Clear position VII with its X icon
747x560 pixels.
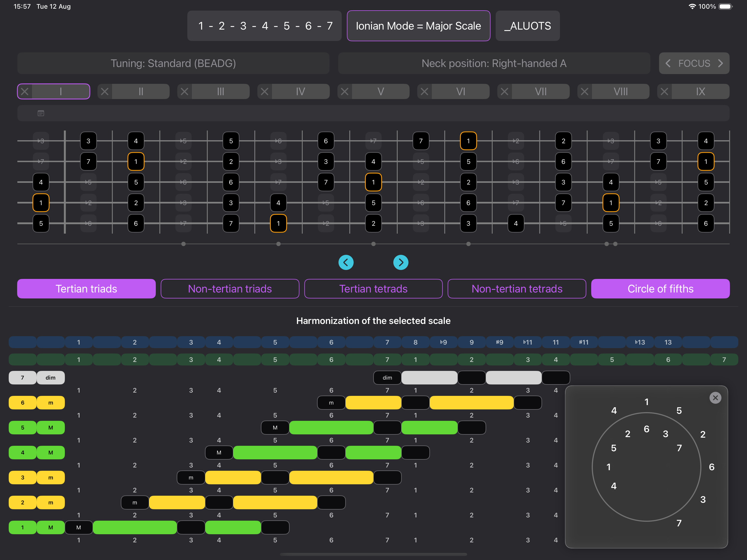click(505, 91)
